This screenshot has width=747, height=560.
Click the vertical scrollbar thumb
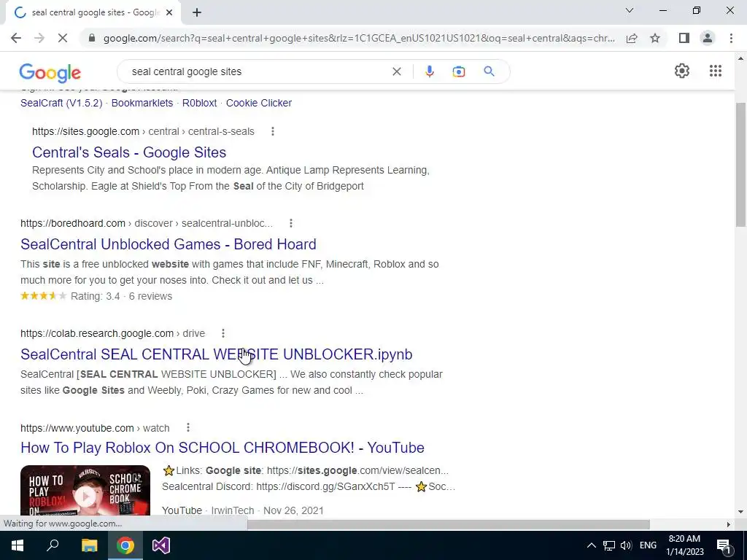741,164
